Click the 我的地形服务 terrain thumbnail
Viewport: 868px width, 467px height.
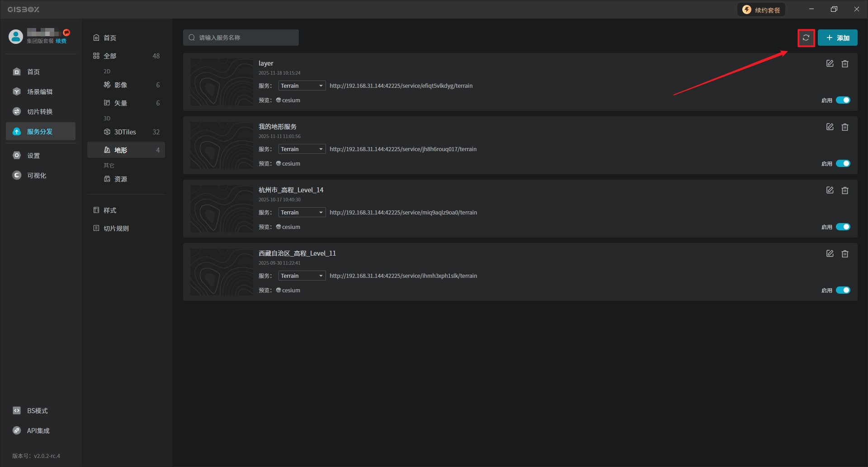(222, 145)
